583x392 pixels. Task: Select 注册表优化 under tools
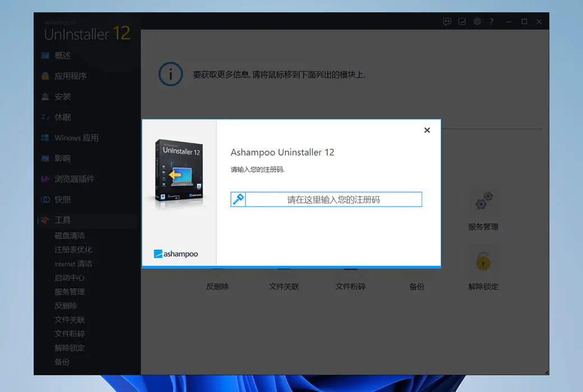pyautogui.click(x=73, y=250)
